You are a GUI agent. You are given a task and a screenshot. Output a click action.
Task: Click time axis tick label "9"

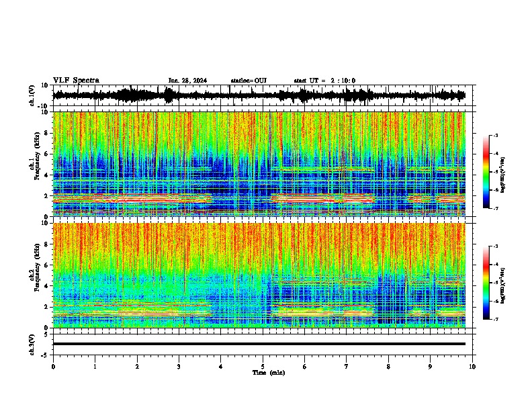(x=430, y=367)
